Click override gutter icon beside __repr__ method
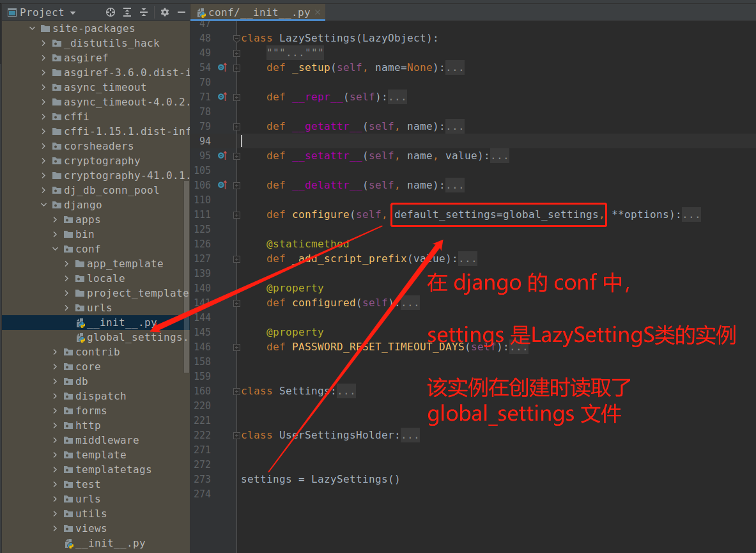The height and width of the screenshot is (553, 756). click(222, 97)
